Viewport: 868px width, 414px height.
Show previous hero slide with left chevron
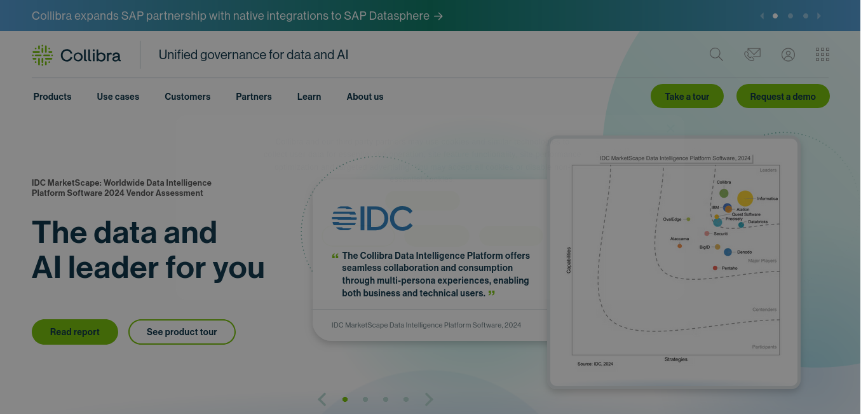(322, 399)
